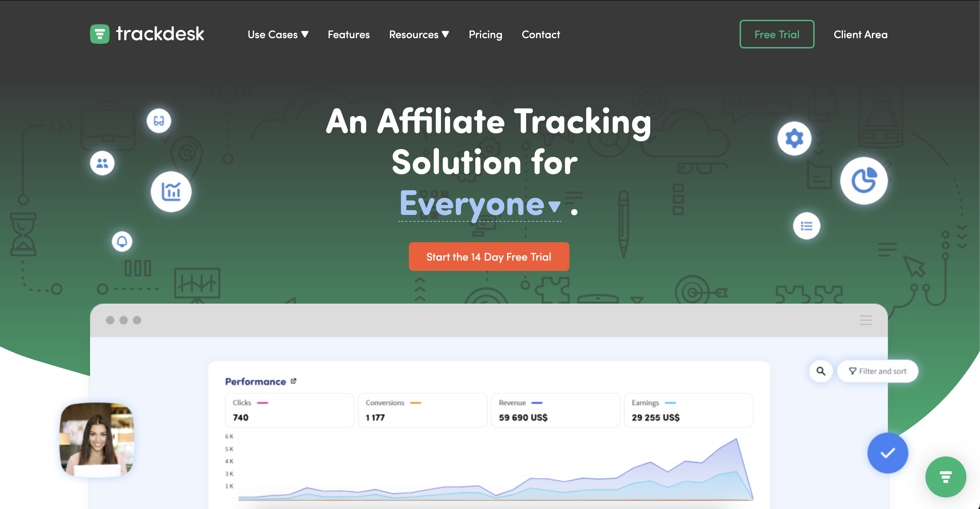Open the Resources dropdown
The height and width of the screenshot is (509, 980).
(418, 34)
